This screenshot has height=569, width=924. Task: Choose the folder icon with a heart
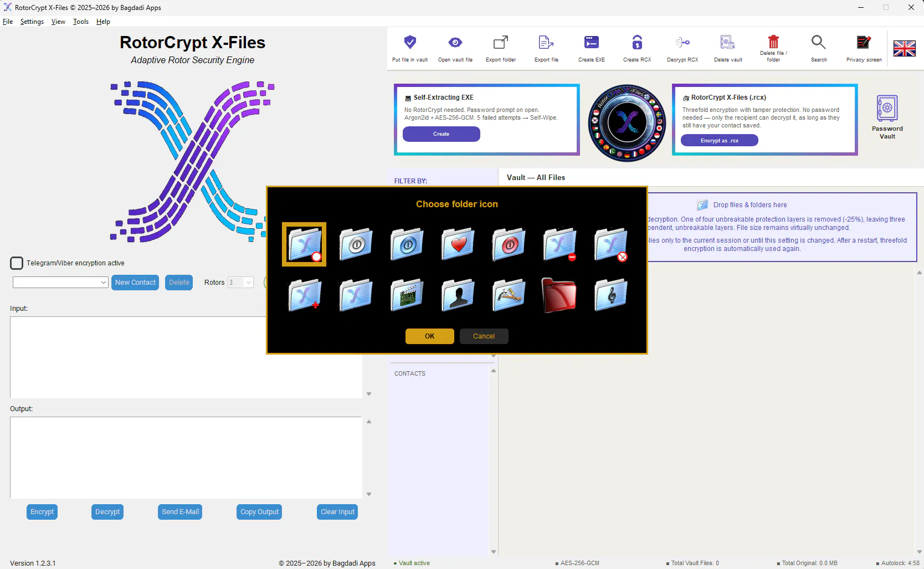[458, 244]
